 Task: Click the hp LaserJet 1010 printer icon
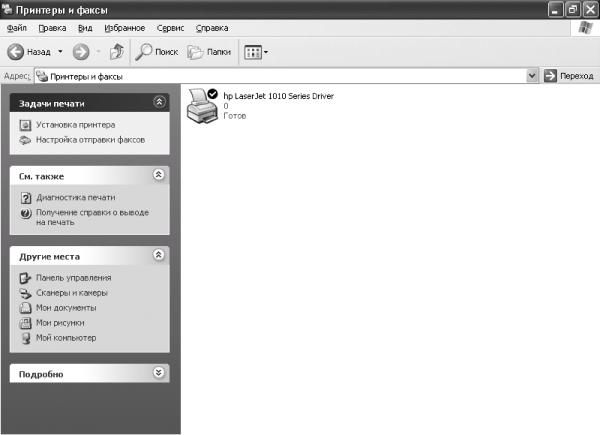(202, 104)
